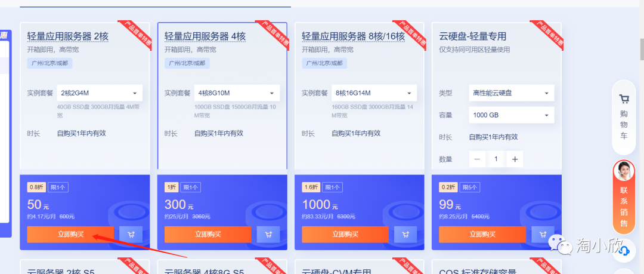Add the 云硬盘 product to cart
The image size is (644, 274).
pyautogui.click(x=543, y=235)
